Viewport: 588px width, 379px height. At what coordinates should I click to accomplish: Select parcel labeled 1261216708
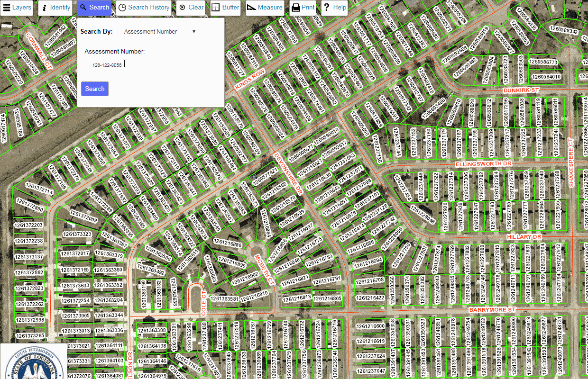pos(369,280)
